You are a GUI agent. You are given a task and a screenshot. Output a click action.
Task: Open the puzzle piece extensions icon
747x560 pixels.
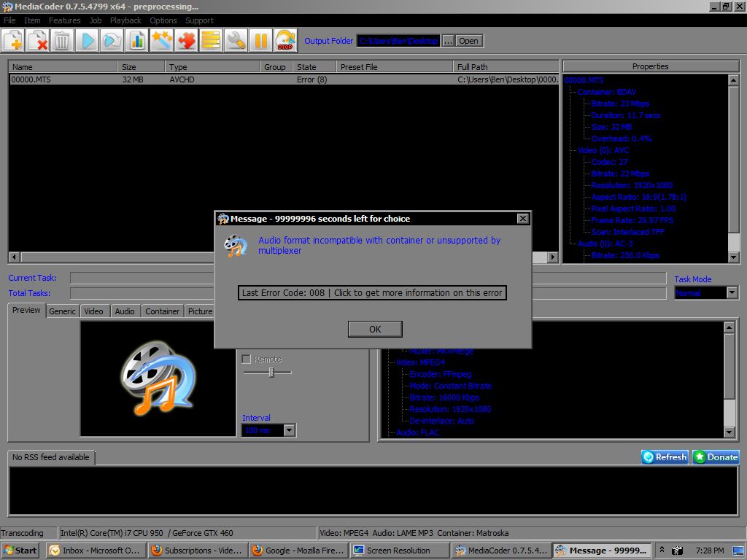coord(186,41)
